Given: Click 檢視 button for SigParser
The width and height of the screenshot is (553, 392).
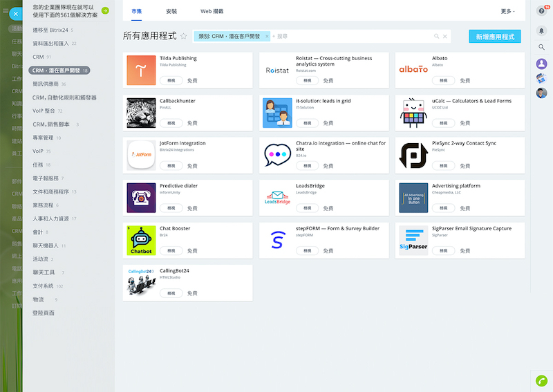Looking at the screenshot, I should click(x=443, y=250).
